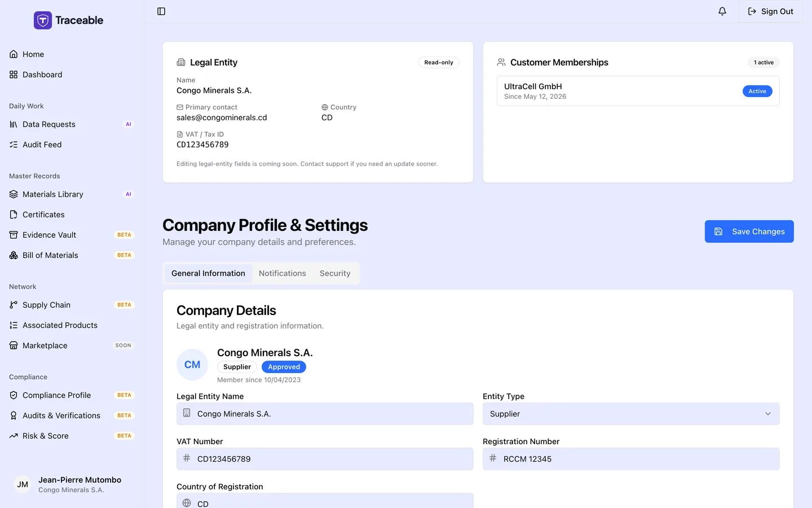Go to Compliance Profile
The width and height of the screenshot is (812, 508).
point(72,395)
